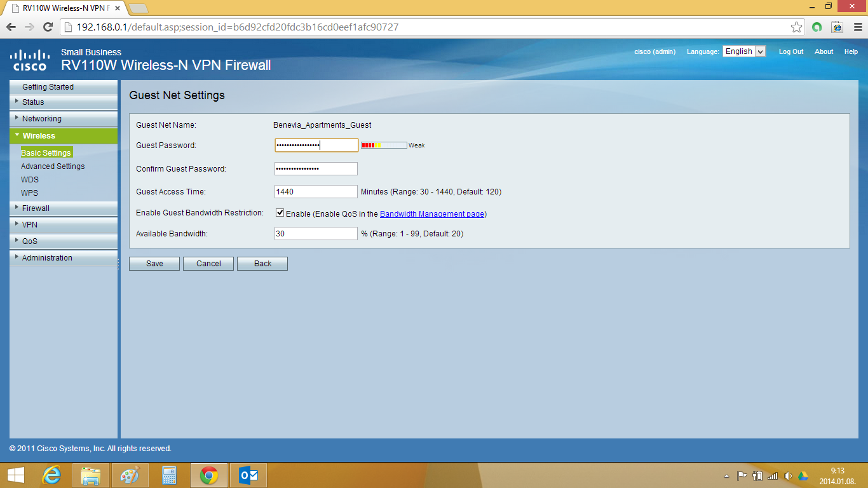Viewport: 868px width, 488px height.
Task: Save the guest net settings
Action: coord(154,264)
